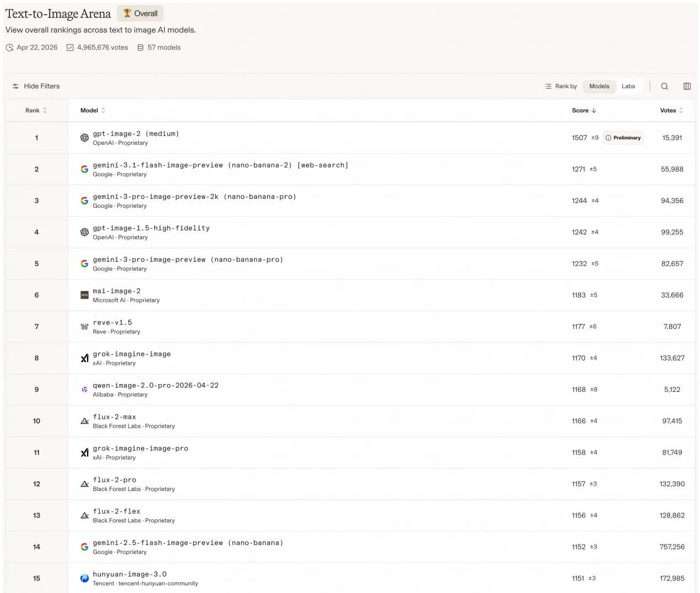Switch ranking to Models
Image resolution: width=700 pixels, height=593 pixels.
pos(599,86)
